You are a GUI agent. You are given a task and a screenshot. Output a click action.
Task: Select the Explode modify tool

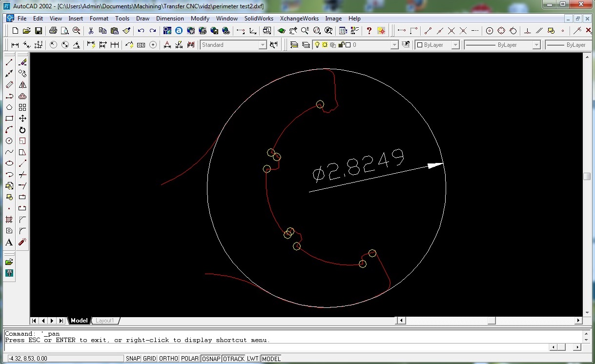pyautogui.click(x=22, y=242)
